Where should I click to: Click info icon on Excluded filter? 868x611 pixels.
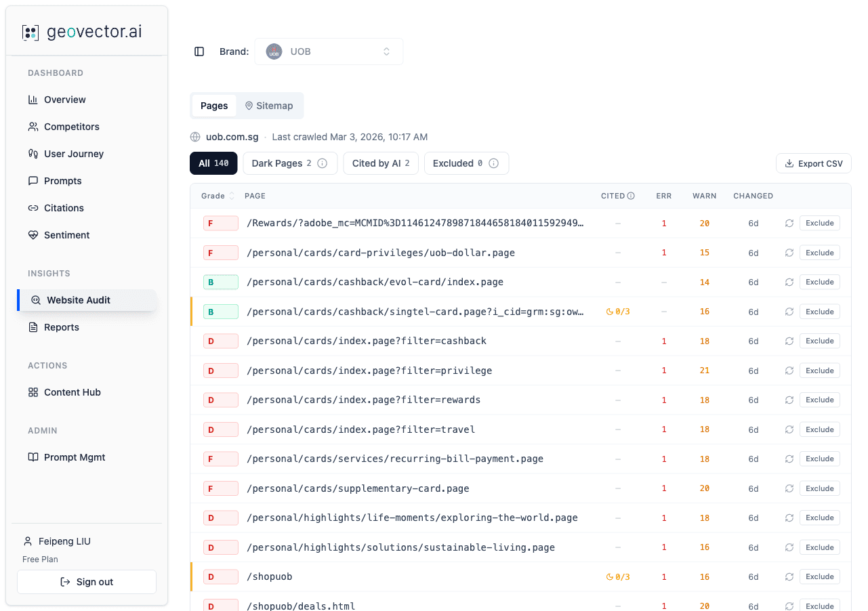click(493, 163)
